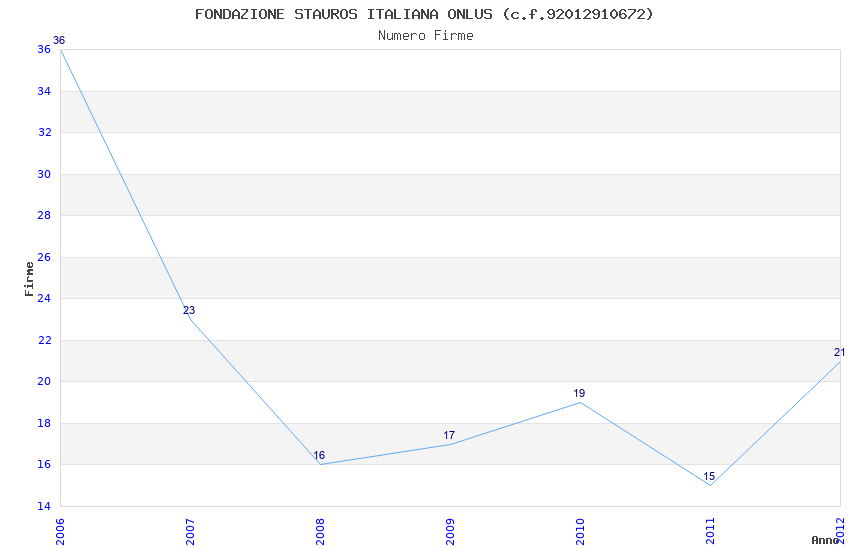Click the x-axis year 2007
This screenshot has height=550, width=850.
(x=190, y=531)
